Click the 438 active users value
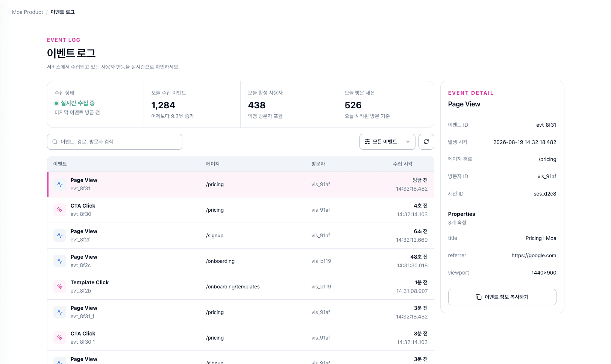Screen dimensions: 611x364 [257, 105]
